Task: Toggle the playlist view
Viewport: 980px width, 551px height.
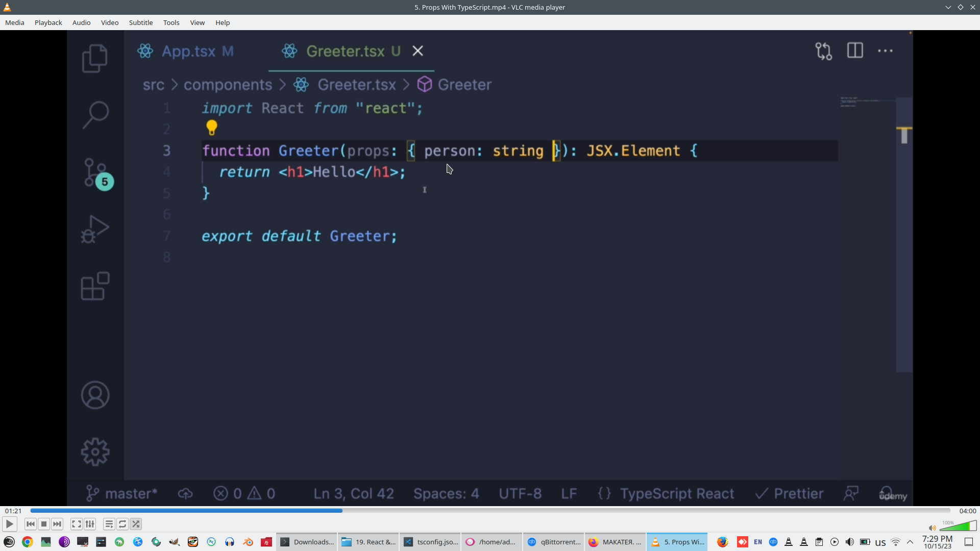Action: [x=109, y=524]
